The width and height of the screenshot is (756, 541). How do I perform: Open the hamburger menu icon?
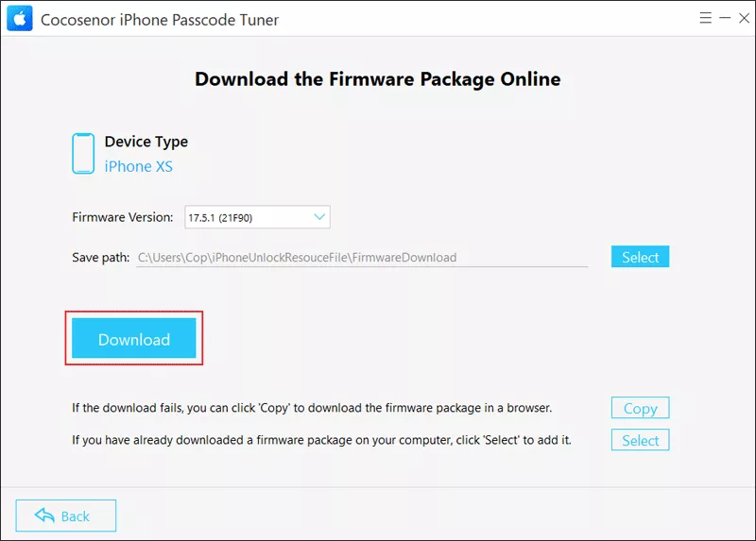pyautogui.click(x=705, y=18)
